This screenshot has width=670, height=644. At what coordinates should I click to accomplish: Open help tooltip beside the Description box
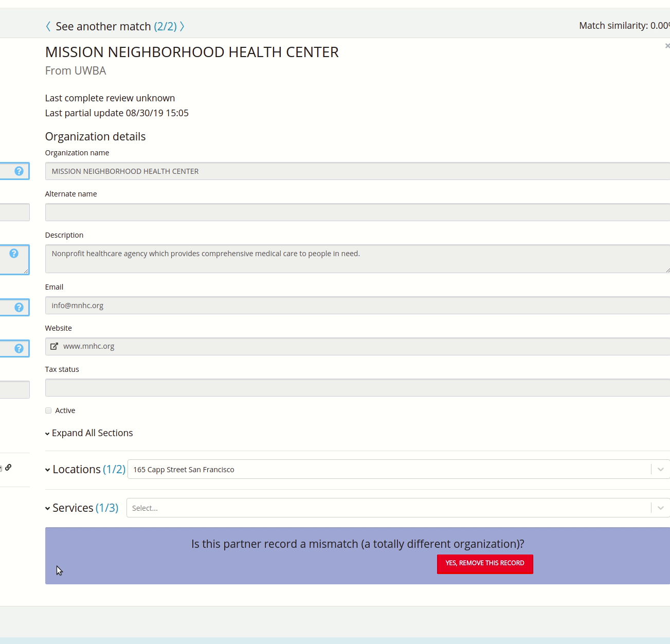tap(14, 252)
